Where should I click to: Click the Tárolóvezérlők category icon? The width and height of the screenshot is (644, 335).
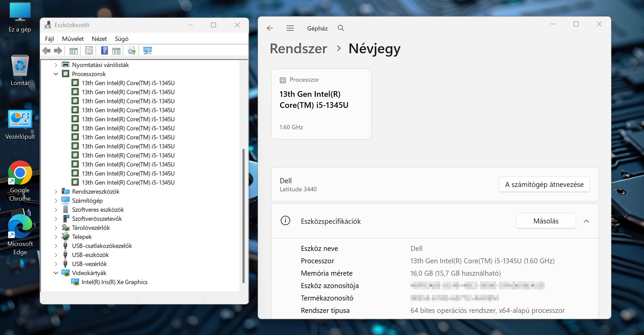click(x=66, y=228)
